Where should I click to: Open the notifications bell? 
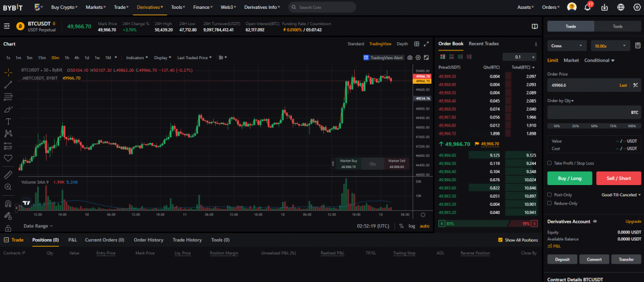(587, 7)
